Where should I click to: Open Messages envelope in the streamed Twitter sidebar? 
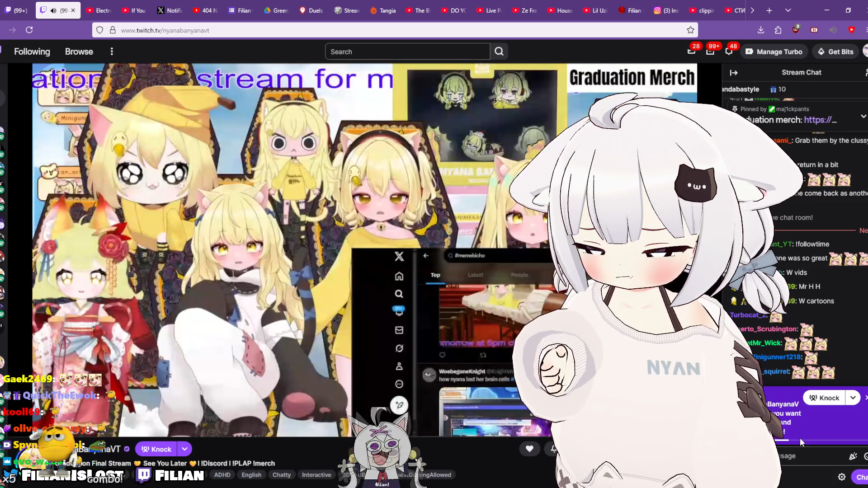coord(399,330)
